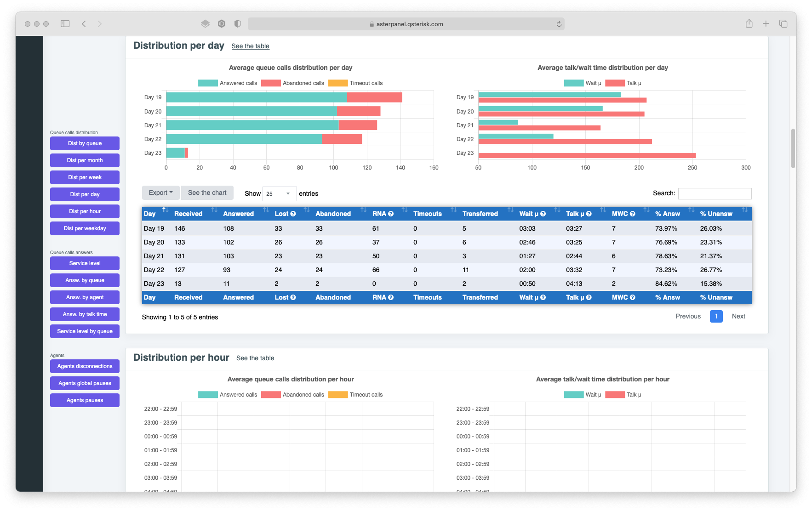Viewport: 812px width, 511px height.
Task: Open Dist by queue report
Action: click(85, 143)
